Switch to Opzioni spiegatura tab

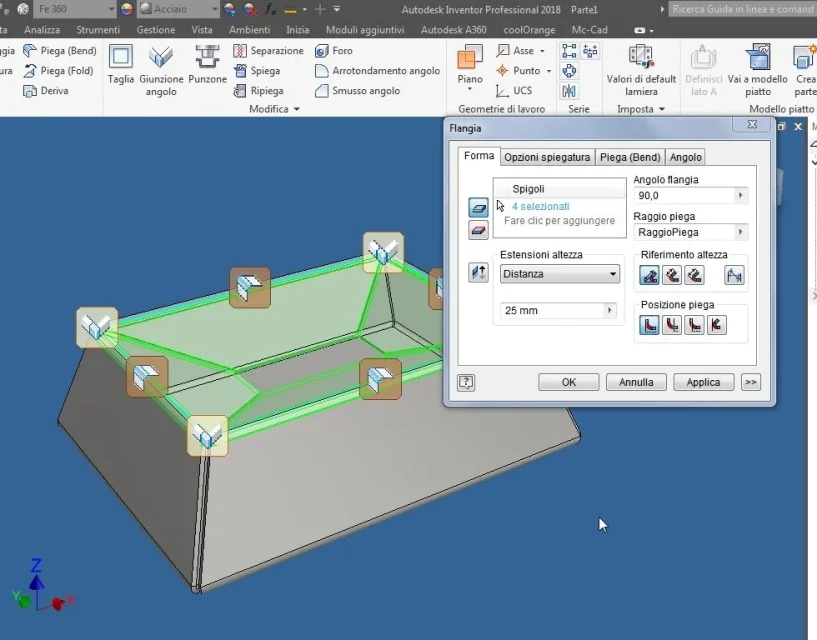point(547,157)
